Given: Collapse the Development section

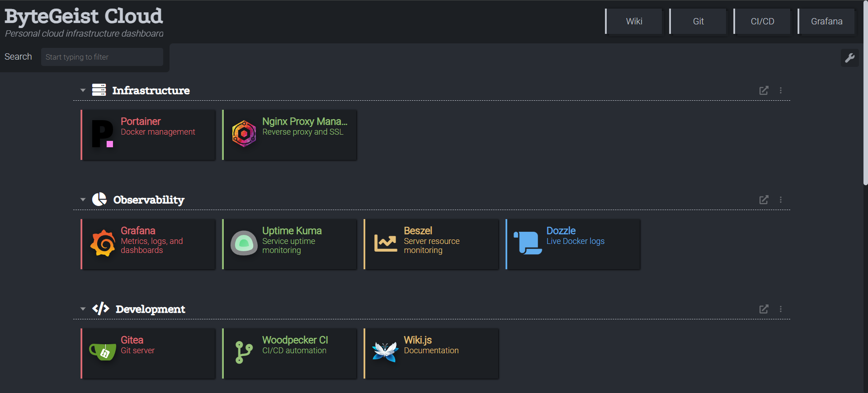Looking at the screenshot, I should (x=83, y=309).
